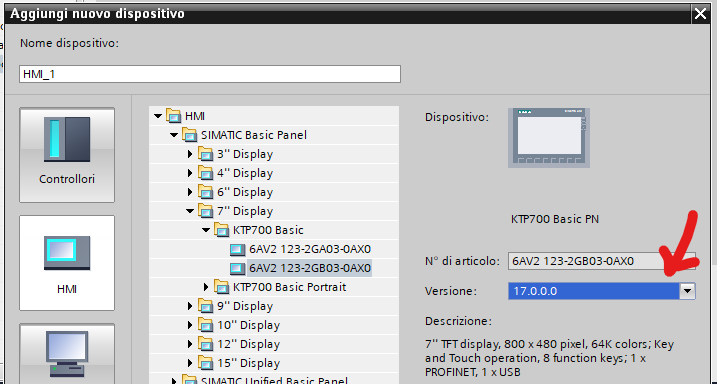The width and height of the screenshot is (717, 384).
Task: Select the HMI device category button
Action: 67,263
